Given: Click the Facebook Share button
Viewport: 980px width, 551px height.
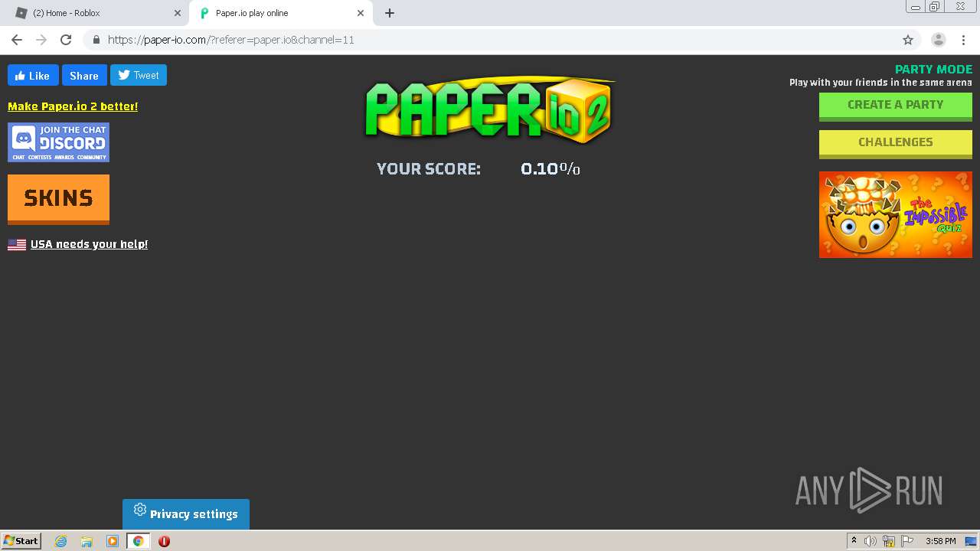Looking at the screenshot, I should click(84, 76).
